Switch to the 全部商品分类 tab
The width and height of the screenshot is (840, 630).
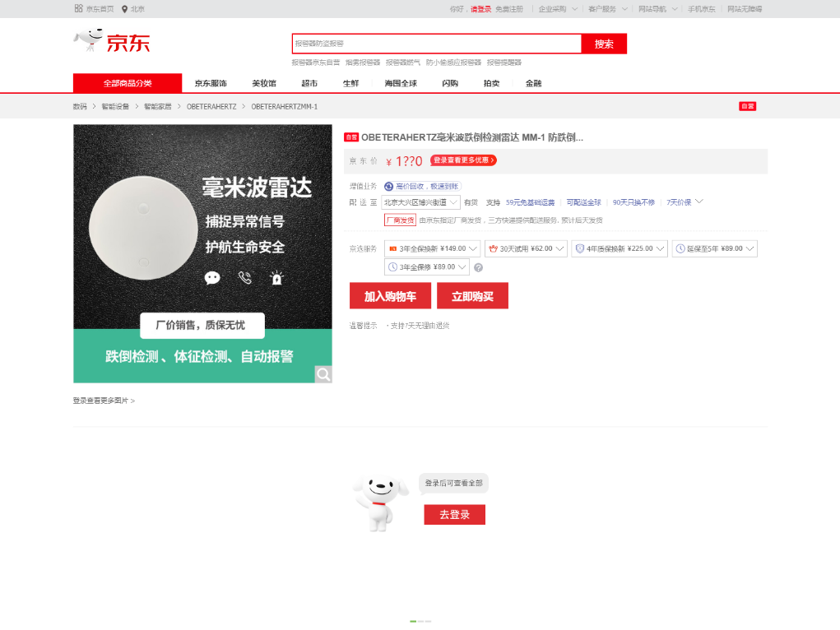tap(127, 83)
